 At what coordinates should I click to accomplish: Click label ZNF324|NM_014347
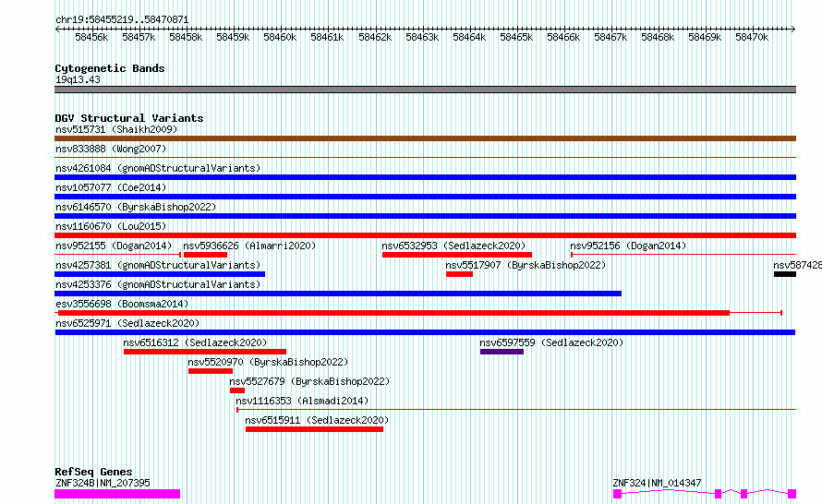coord(657,483)
